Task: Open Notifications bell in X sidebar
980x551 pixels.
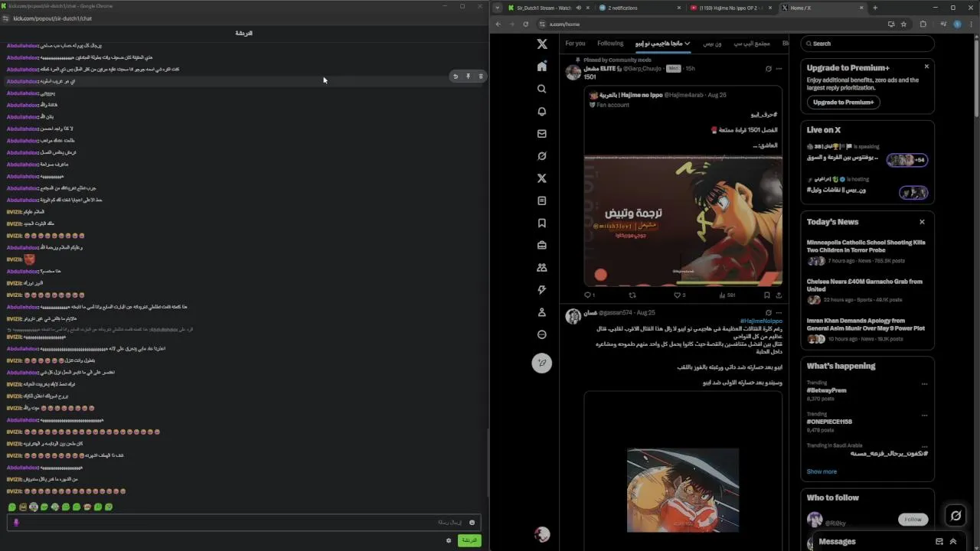Action: click(x=541, y=111)
